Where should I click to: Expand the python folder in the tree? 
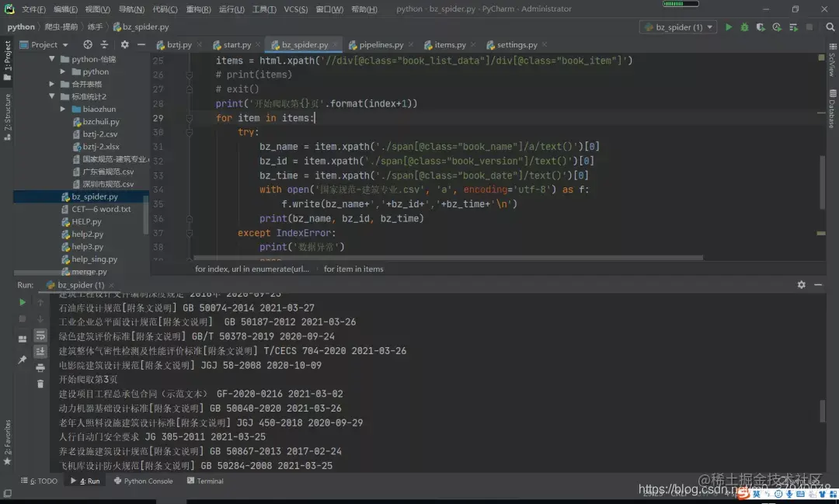[63, 71]
